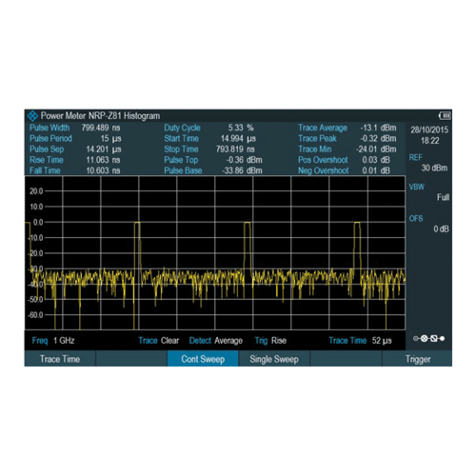Click the Duty Cycle 5.33 % reading

point(208,128)
